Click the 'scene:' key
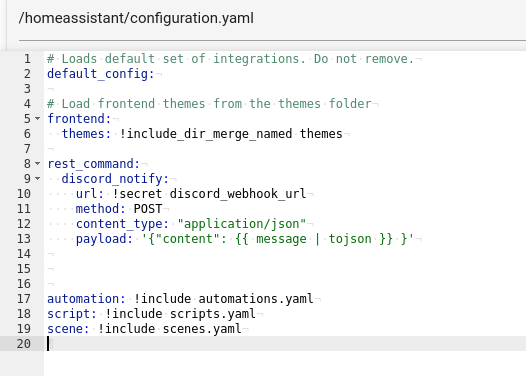 coord(68,329)
